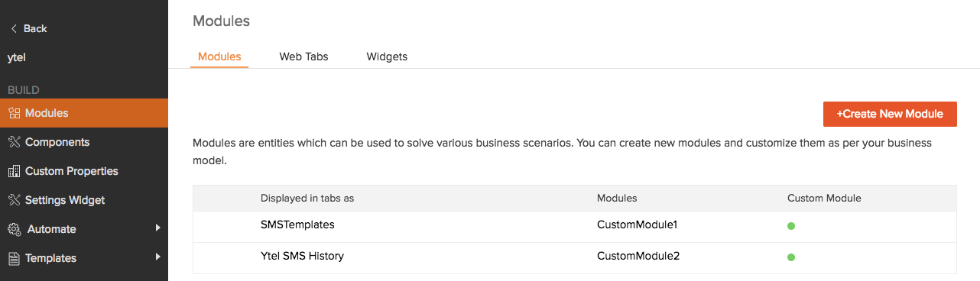Open the Ytel SMS History module
The image size is (980, 281).
pyautogui.click(x=302, y=256)
